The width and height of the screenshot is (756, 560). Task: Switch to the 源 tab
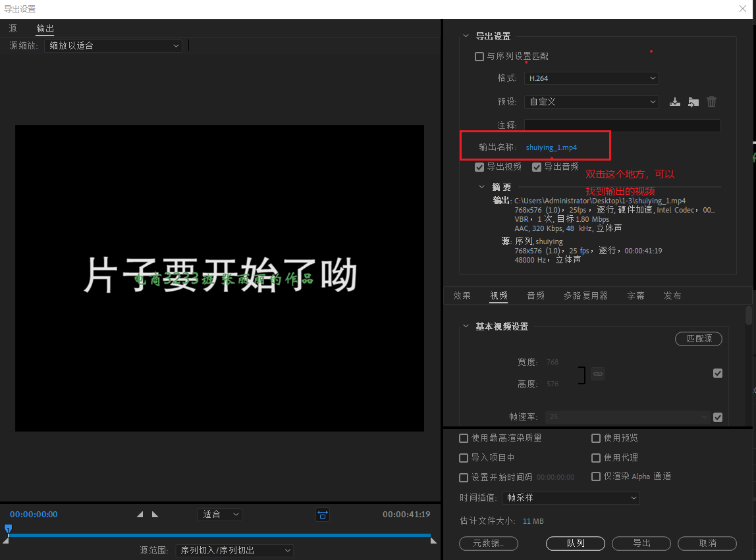click(x=13, y=28)
